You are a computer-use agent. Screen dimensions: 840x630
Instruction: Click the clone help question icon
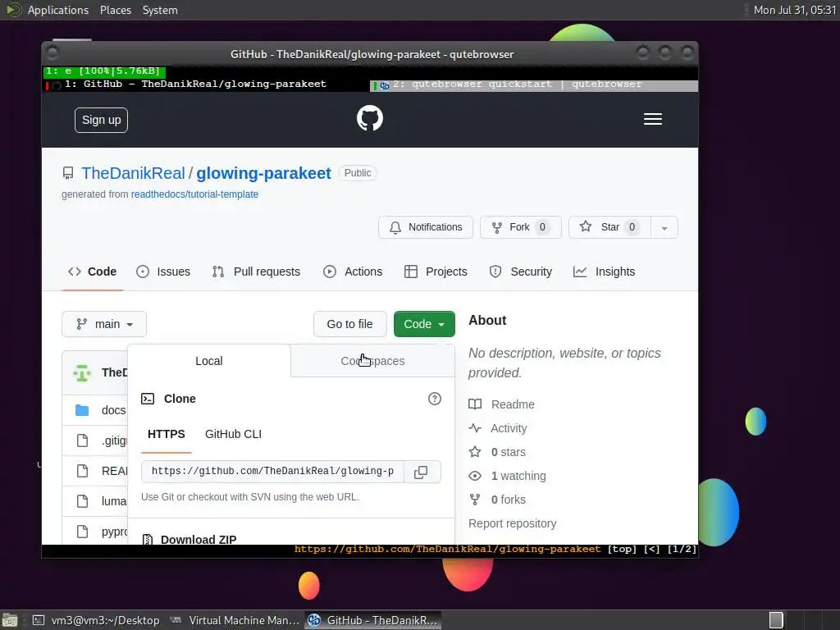pyautogui.click(x=435, y=399)
